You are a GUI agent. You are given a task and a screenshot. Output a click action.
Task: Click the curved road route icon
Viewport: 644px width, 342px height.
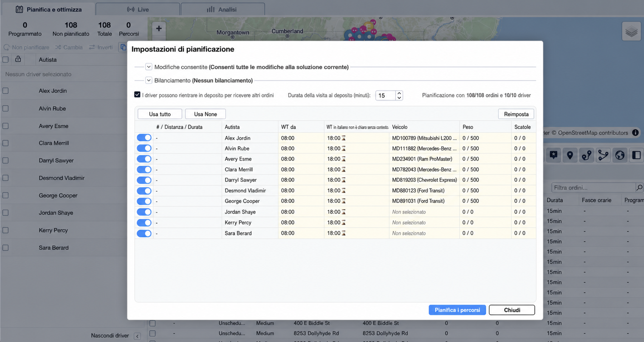click(x=587, y=155)
